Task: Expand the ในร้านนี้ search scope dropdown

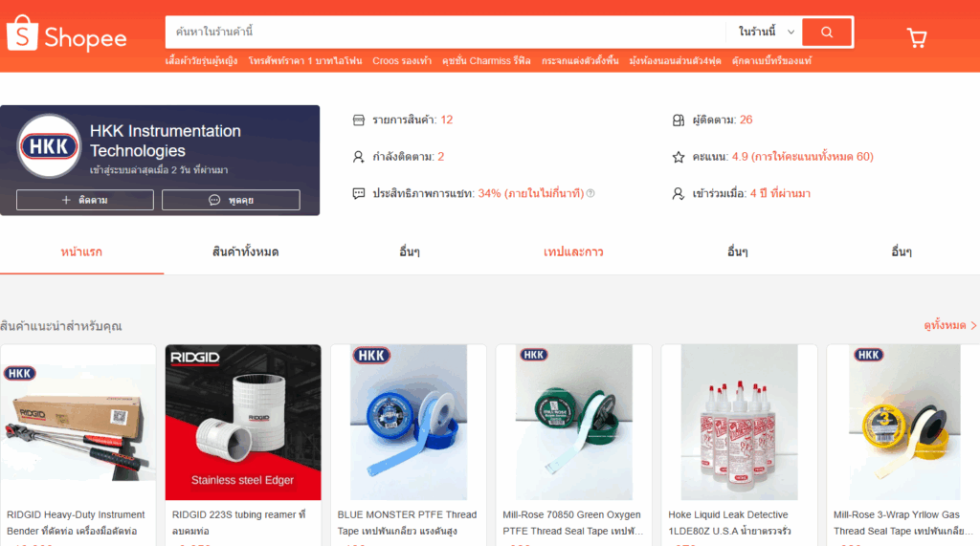Action: point(766,32)
